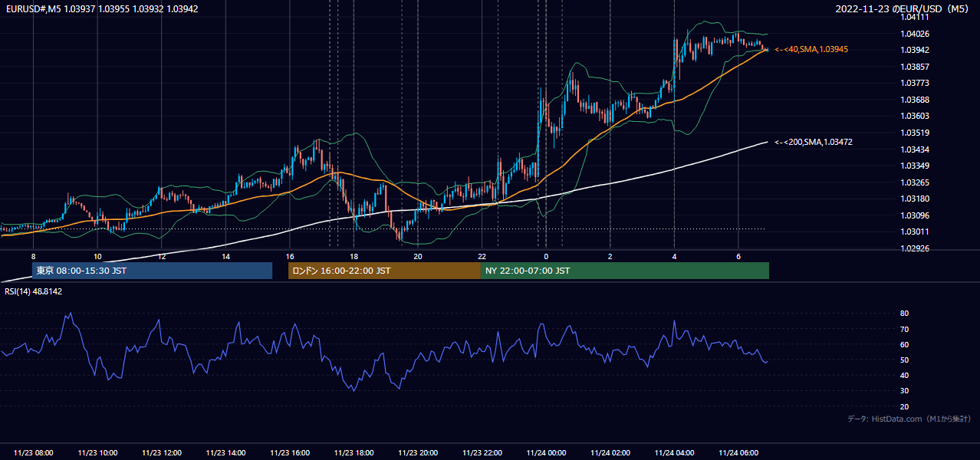The image size is (980, 460).
Task: Click the 200 SMA 1.03472 label
Action: [x=814, y=142]
